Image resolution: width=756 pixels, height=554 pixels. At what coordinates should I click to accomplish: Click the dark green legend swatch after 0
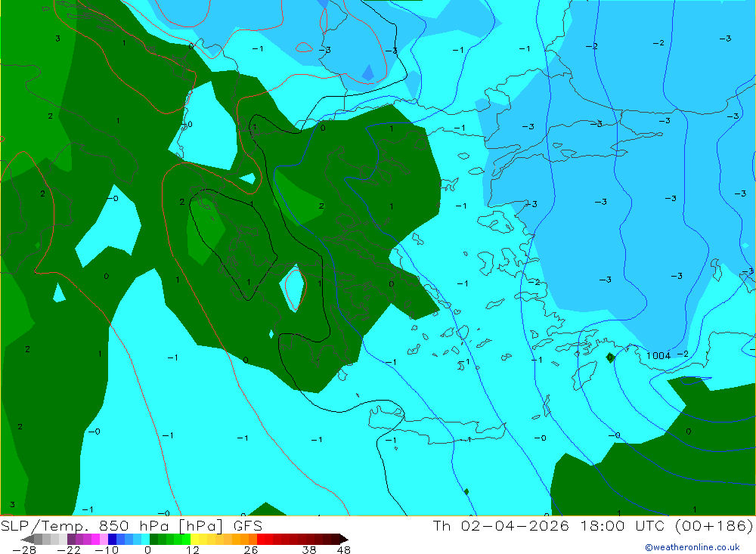pos(153,539)
